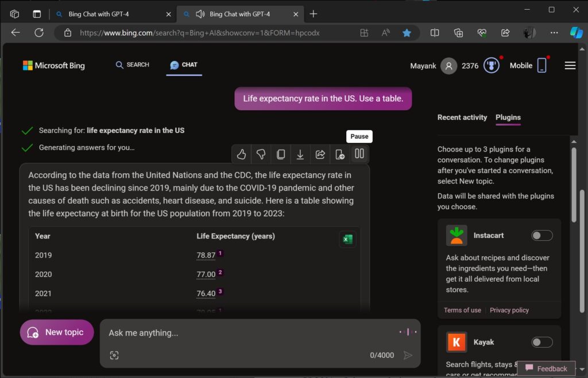Enable the Instacart plugin

[x=540, y=235]
